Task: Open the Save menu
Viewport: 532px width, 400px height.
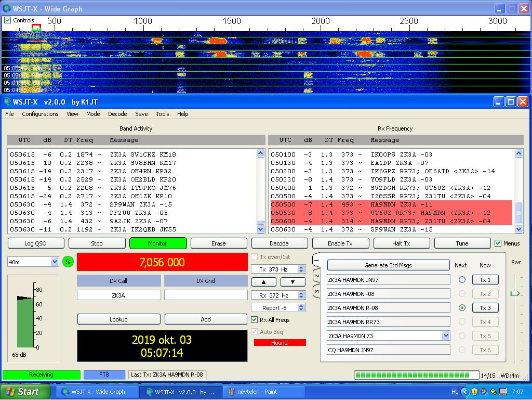Action: click(x=141, y=114)
